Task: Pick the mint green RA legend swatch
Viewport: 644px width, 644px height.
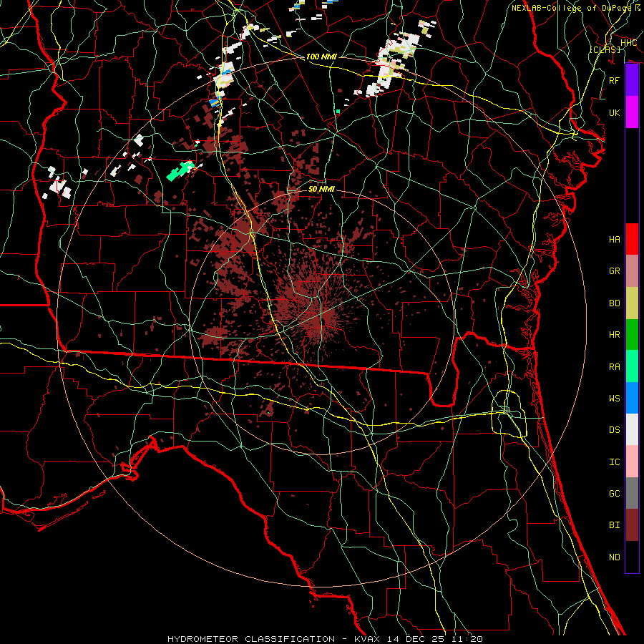Action: [x=632, y=366]
